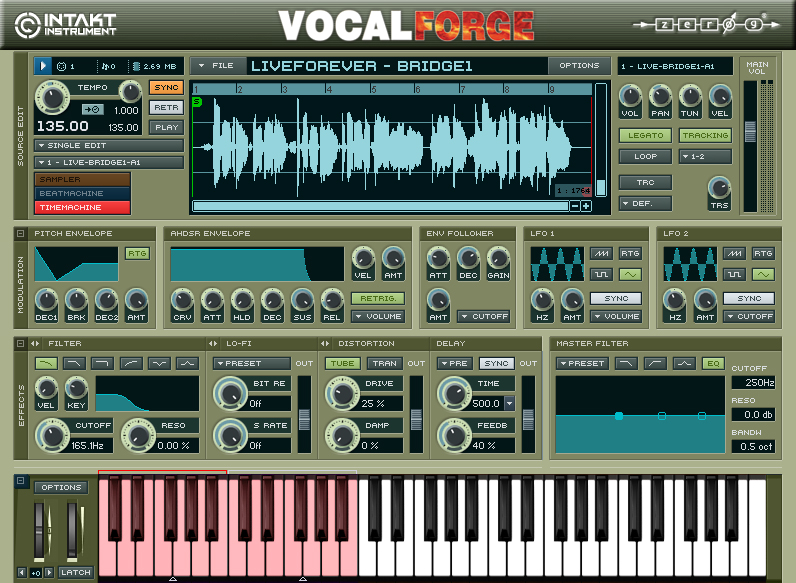The image size is (796, 583).
Task: Select TIMEMACHINE mode
Action: 83,207
